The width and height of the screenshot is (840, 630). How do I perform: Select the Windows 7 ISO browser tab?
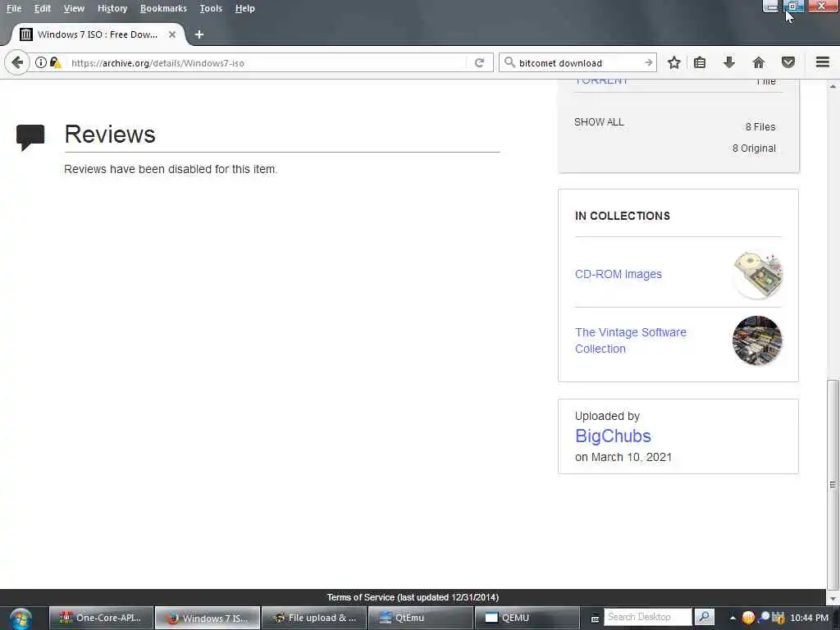click(x=98, y=34)
